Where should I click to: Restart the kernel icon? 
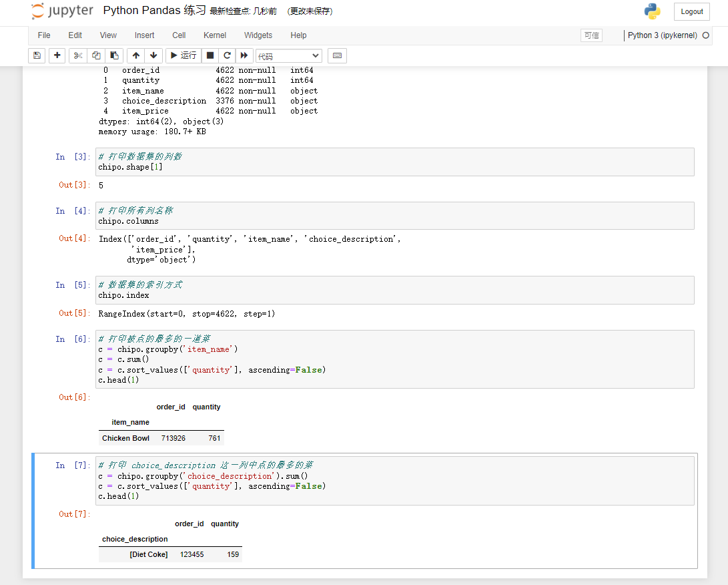pyautogui.click(x=227, y=55)
